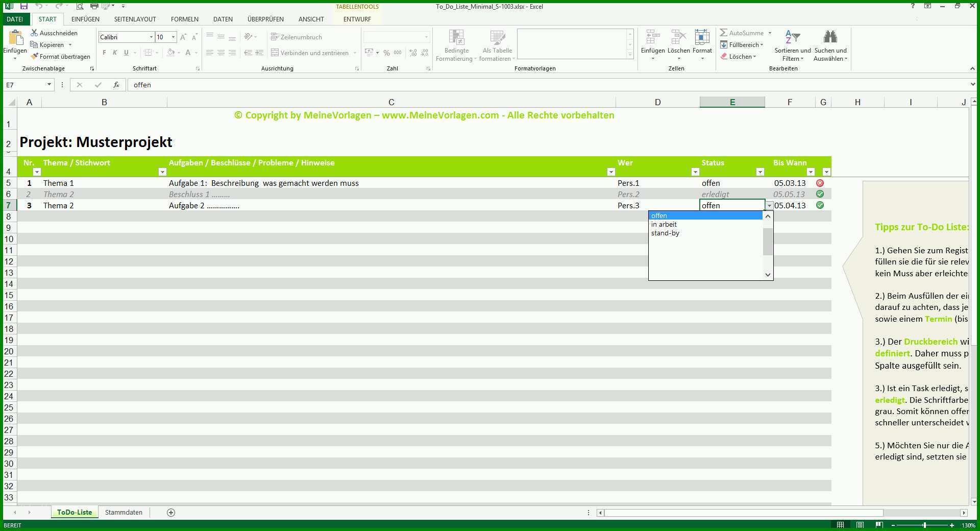
Task: Apply percent number format
Action: (x=387, y=53)
